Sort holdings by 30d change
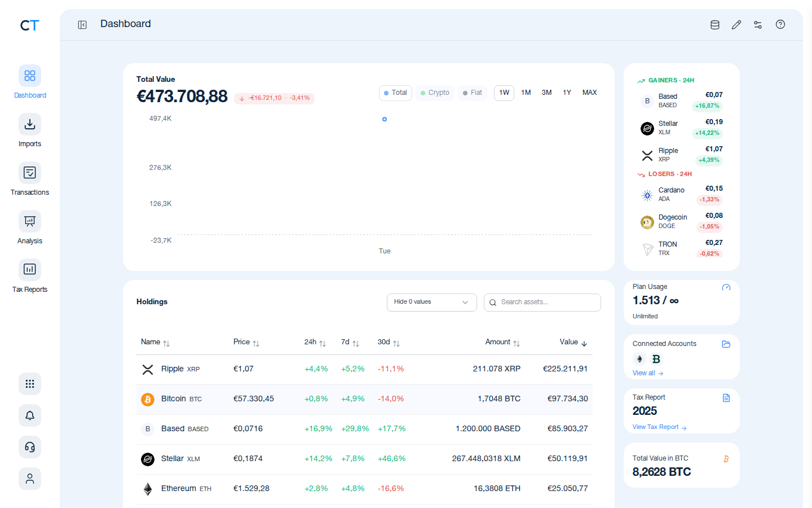 [389, 343]
